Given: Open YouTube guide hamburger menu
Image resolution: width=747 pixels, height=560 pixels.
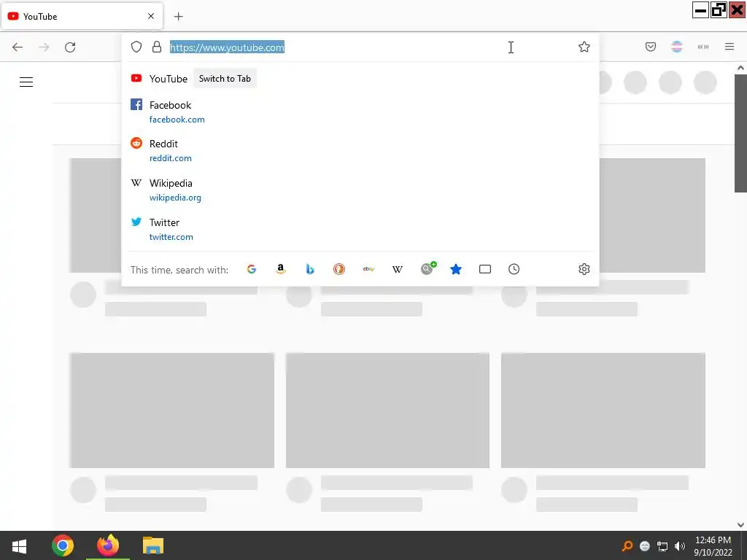Looking at the screenshot, I should coord(26,82).
